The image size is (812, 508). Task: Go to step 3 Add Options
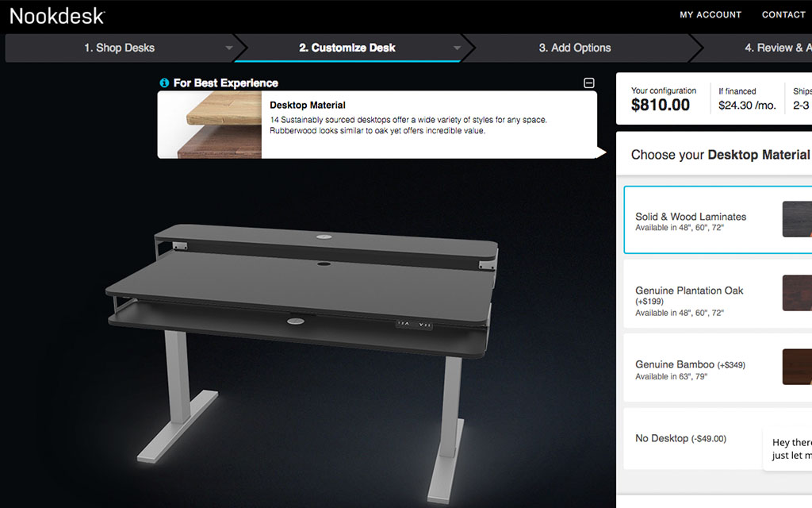[x=575, y=48]
